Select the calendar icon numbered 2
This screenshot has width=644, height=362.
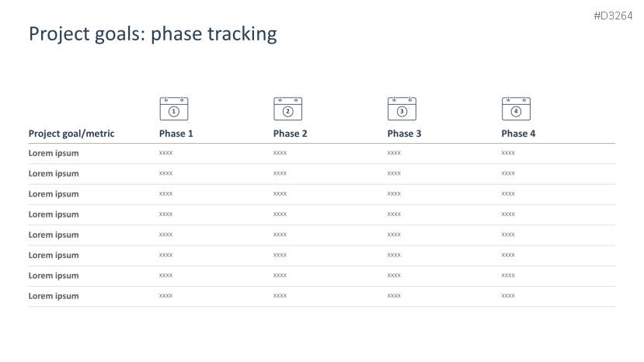(x=287, y=109)
